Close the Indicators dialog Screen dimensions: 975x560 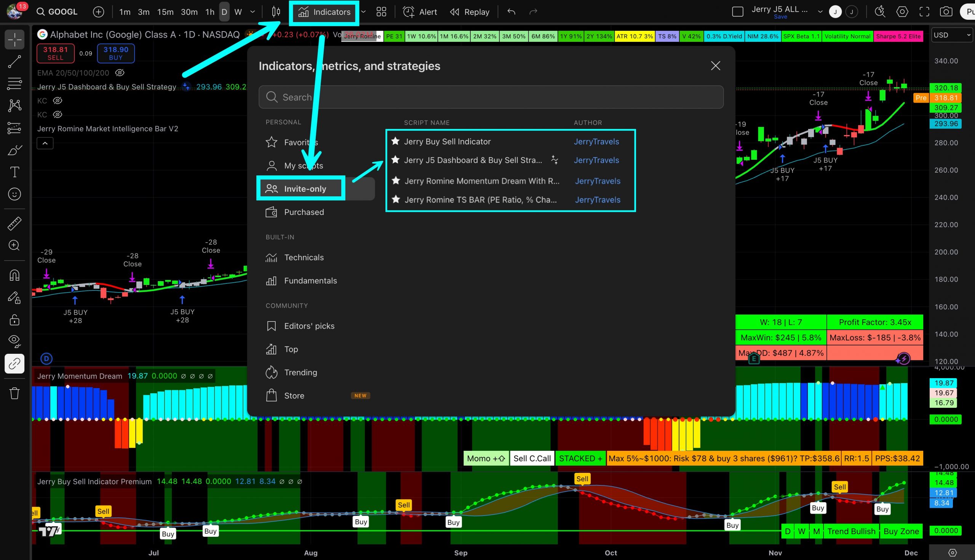click(x=715, y=66)
